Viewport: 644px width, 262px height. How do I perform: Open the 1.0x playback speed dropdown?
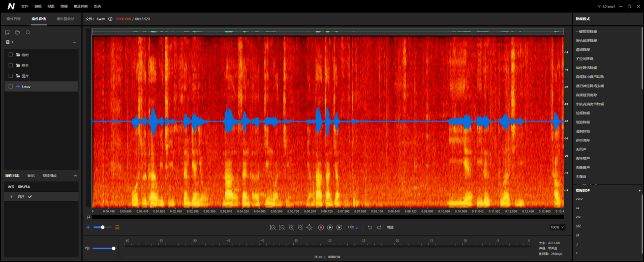(x=352, y=227)
